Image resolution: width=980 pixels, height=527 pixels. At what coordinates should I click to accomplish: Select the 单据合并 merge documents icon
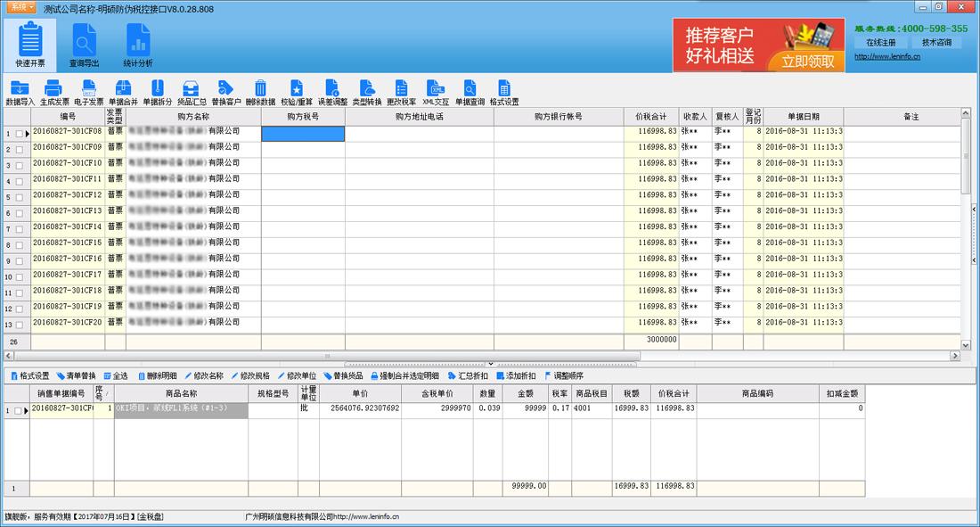[x=123, y=88]
